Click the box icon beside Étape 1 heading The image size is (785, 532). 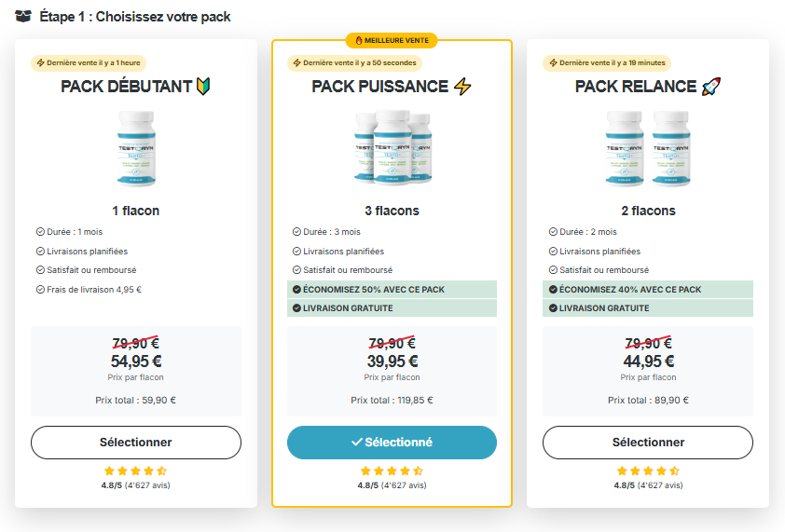[x=23, y=17]
